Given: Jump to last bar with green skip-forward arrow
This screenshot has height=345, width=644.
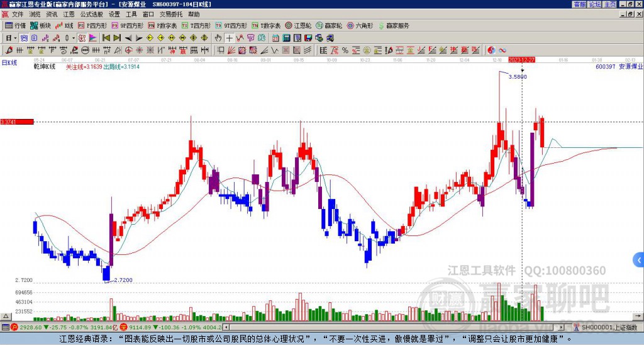Looking at the screenshot, I should pyautogui.click(x=117, y=38).
